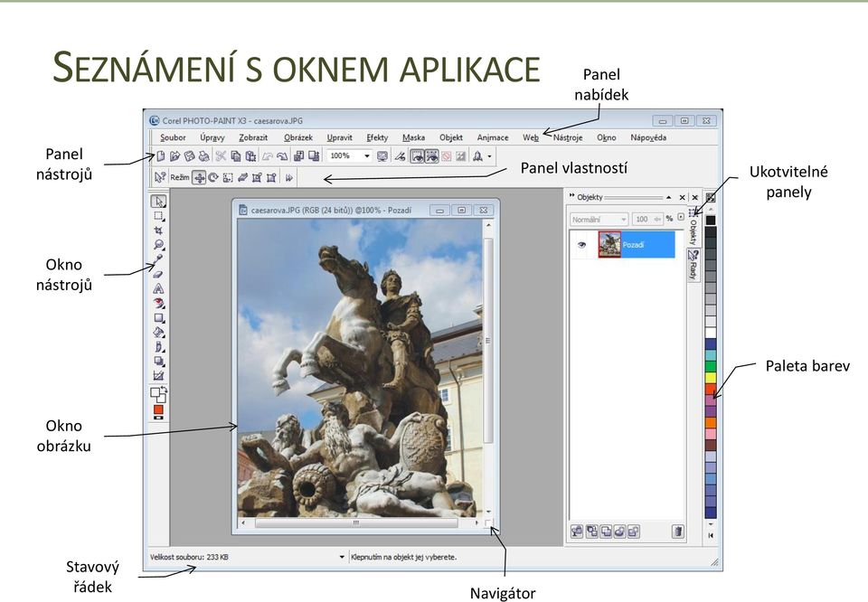Image resolution: width=868 pixels, height=602 pixels.
Task: Open the 100% zoom level dropdown
Action: click(x=366, y=156)
